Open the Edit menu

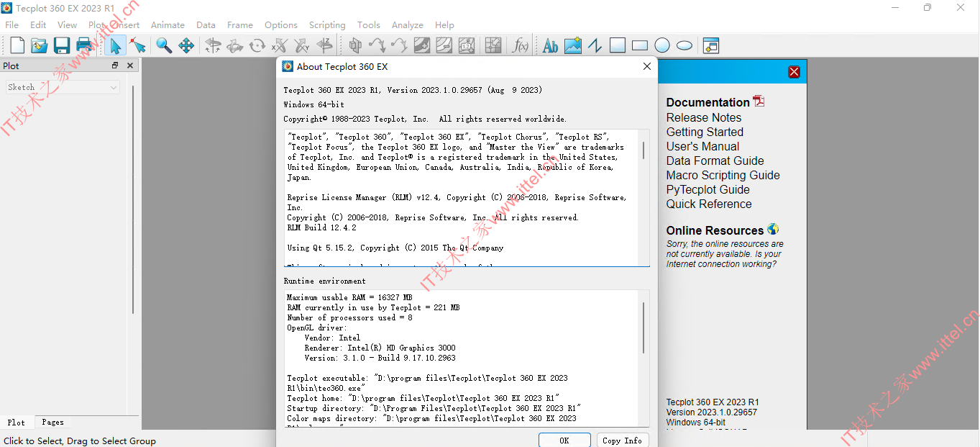pyautogui.click(x=38, y=24)
